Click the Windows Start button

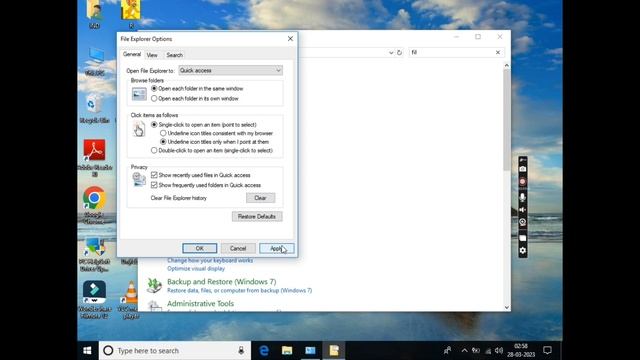coord(87,351)
